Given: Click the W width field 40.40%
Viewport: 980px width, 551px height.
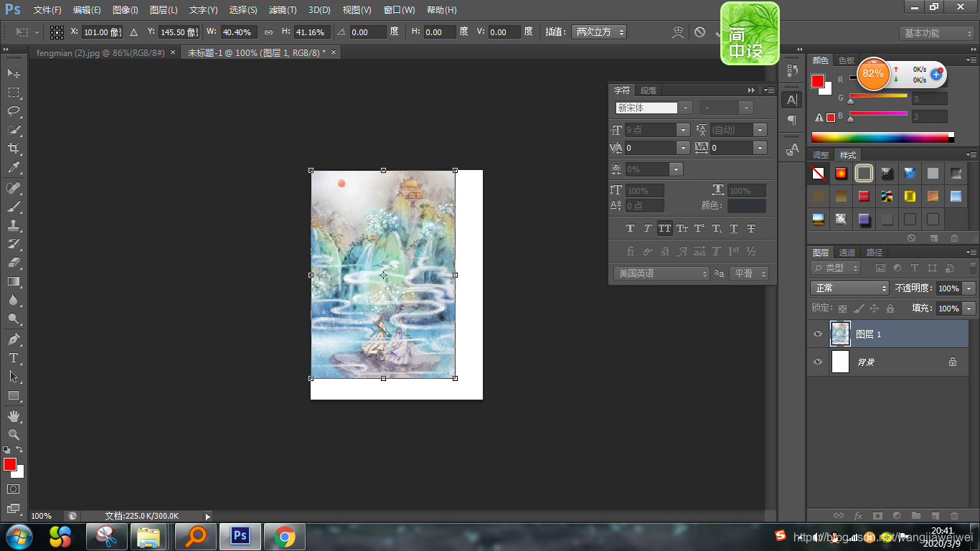Looking at the screenshot, I should point(238,32).
